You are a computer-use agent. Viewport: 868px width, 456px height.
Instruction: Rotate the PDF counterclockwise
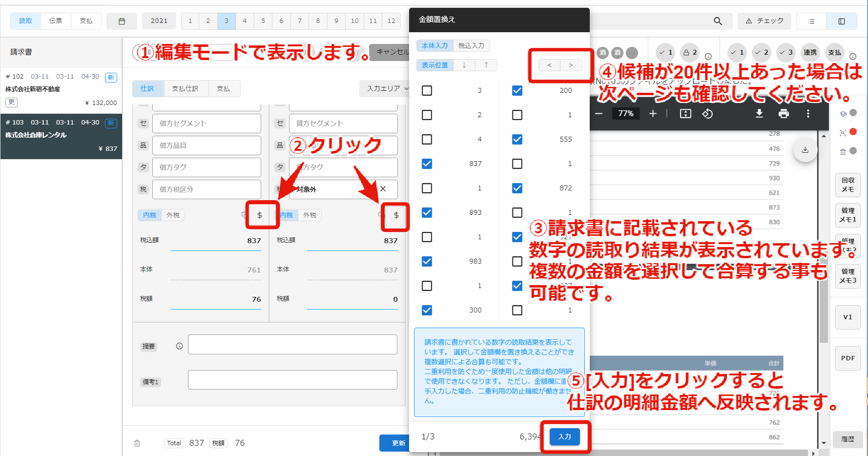click(x=707, y=113)
